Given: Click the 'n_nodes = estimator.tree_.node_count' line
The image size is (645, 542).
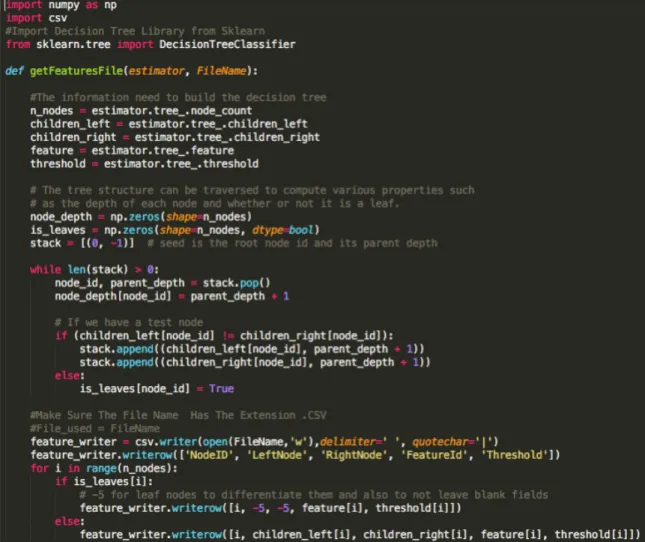Looking at the screenshot, I should click(x=141, y=111).
